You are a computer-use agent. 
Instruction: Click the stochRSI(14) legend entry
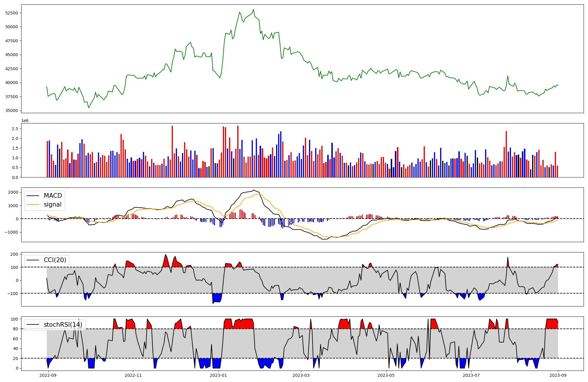point(63,325)
